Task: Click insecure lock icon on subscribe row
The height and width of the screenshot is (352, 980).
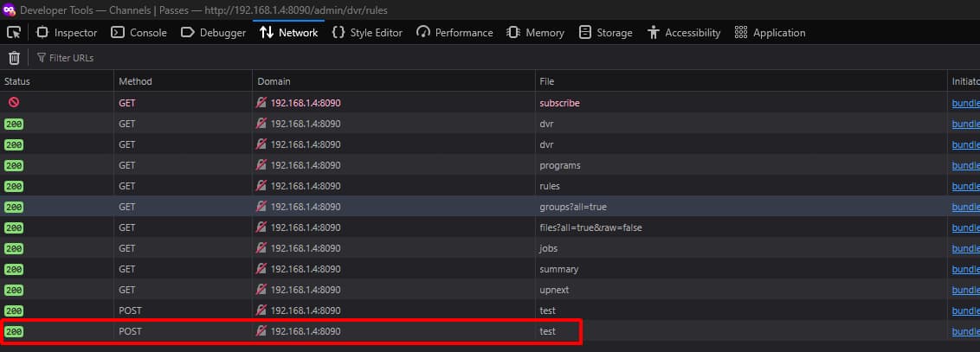Action: (261, 103)
